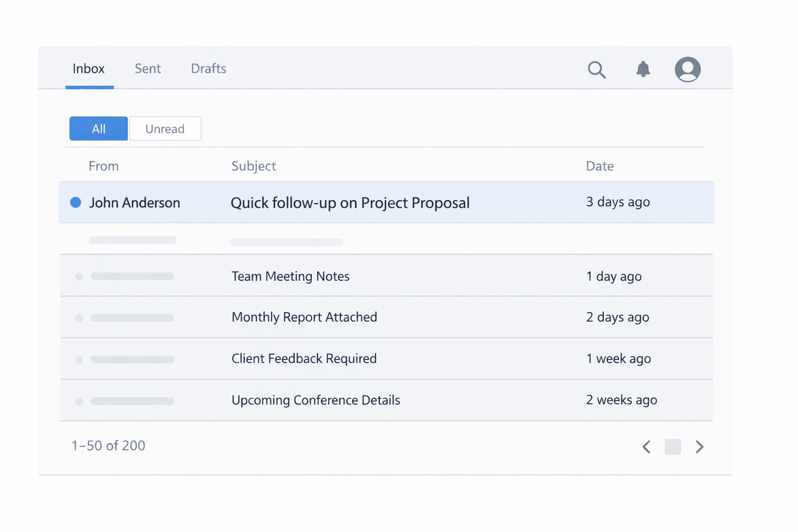Screen dimensions: 798x532
Task: Switch to the Sent tab
Action: [x=148, y=68]
